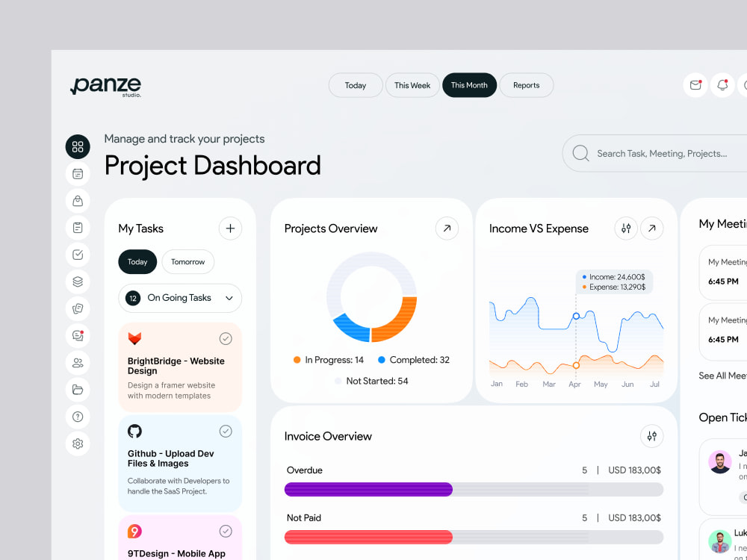
Task: Open the See All Meetings link
Action: (722, 376)
